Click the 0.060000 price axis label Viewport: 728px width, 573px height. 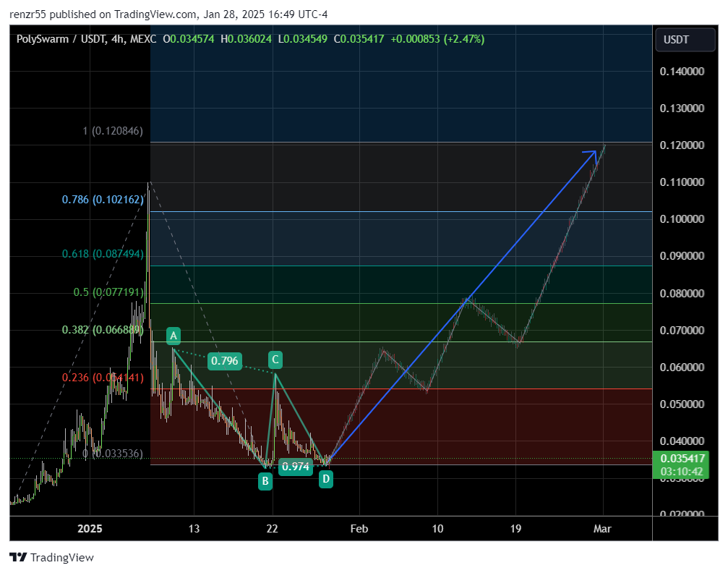[682, 367]
